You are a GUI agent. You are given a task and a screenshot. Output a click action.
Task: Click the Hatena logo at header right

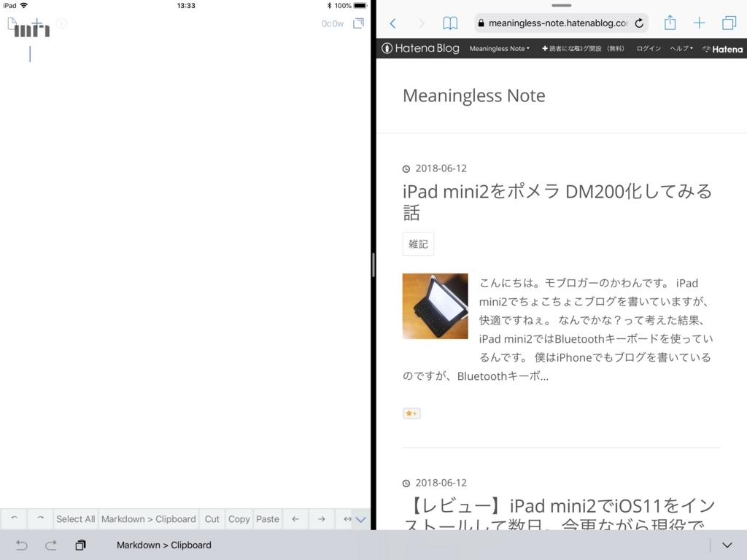pyautogui.click(x=723, y=49)
